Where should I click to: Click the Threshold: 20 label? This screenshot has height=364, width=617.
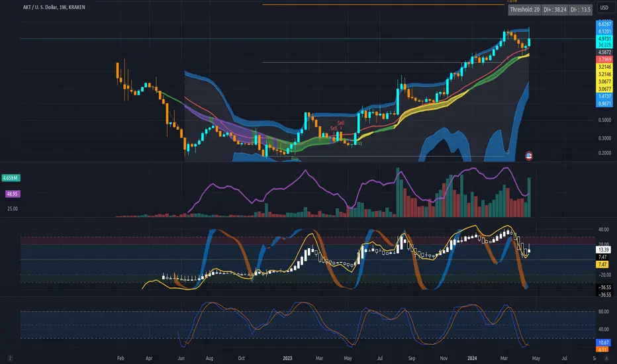(524, 9)
